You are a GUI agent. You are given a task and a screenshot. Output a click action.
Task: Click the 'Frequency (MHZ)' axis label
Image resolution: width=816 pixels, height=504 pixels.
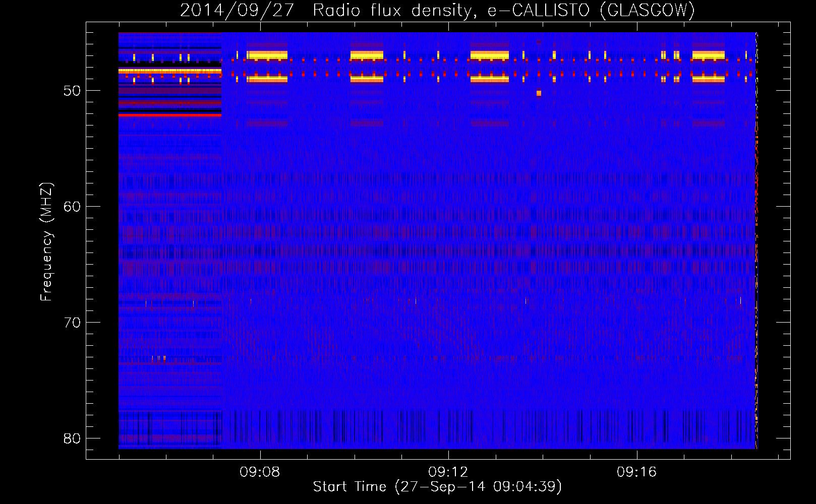[x=46, y=242]
